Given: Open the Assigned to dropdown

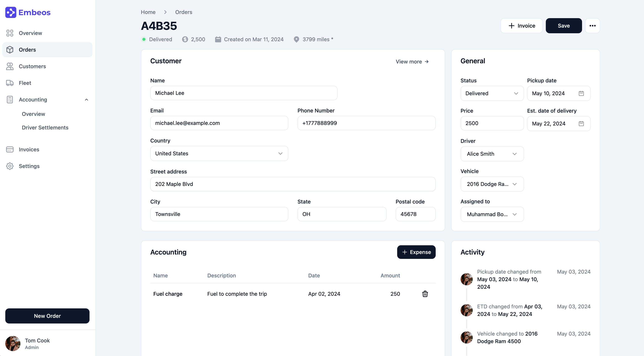Looking at the screenshot, I should click(492, 214).
